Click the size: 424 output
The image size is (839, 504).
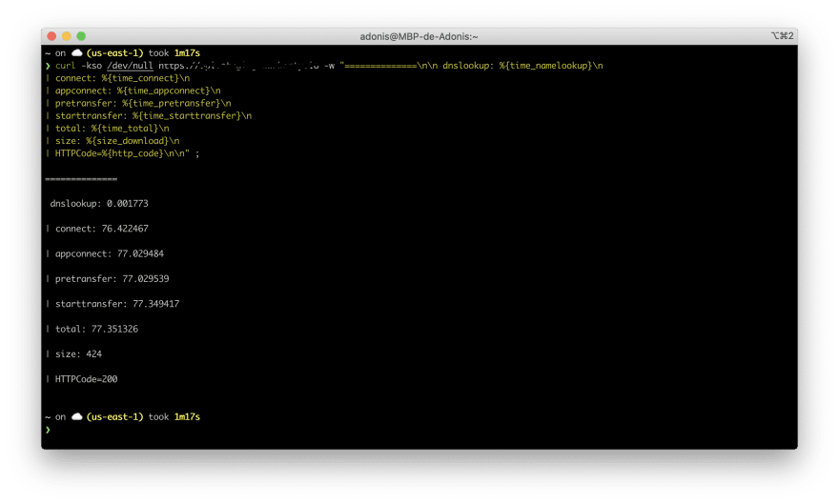78,353
